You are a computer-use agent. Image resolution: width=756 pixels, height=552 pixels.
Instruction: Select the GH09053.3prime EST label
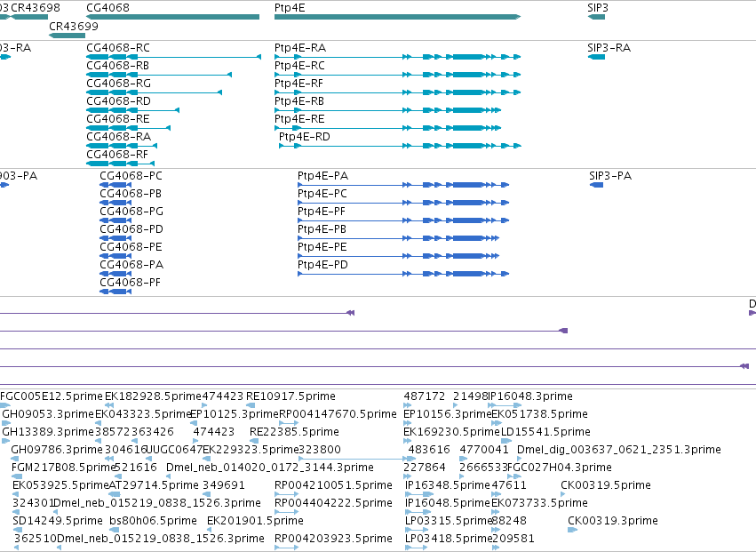point(48,414)
